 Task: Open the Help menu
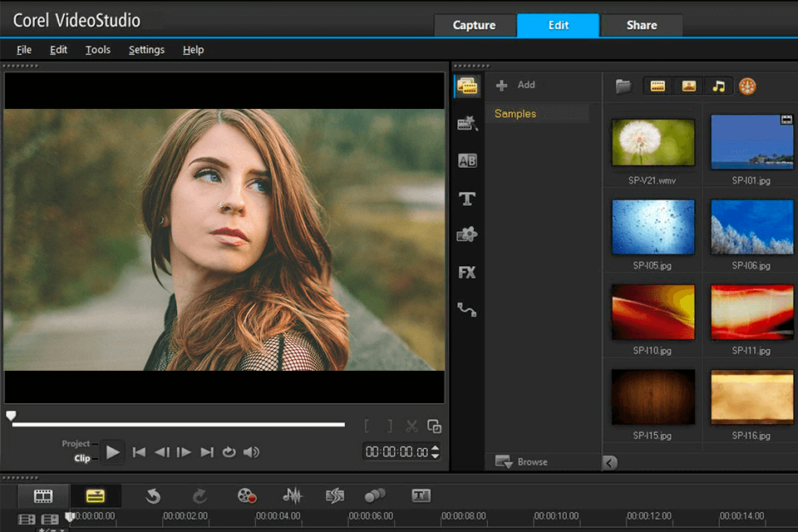(194, 50)
